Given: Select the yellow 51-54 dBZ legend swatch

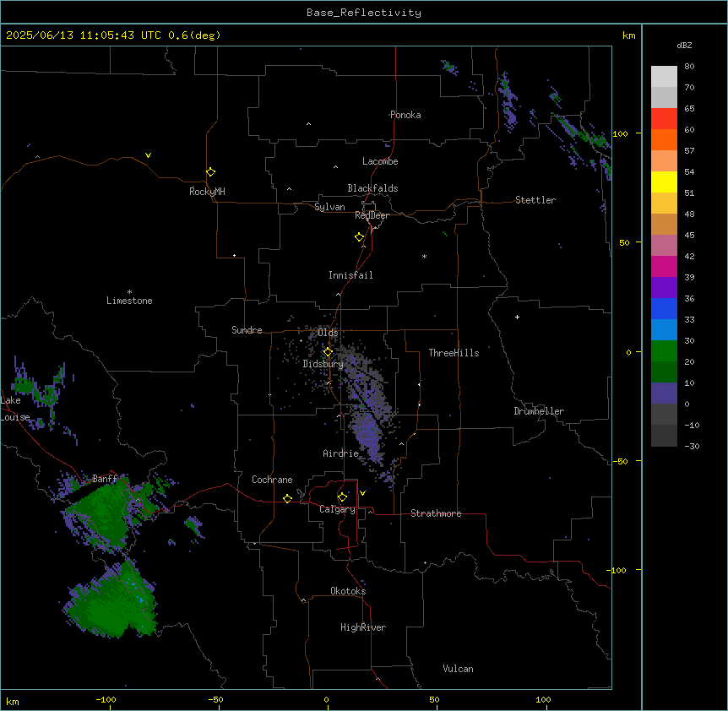Looking at the screenshot, I should (664, 182).
